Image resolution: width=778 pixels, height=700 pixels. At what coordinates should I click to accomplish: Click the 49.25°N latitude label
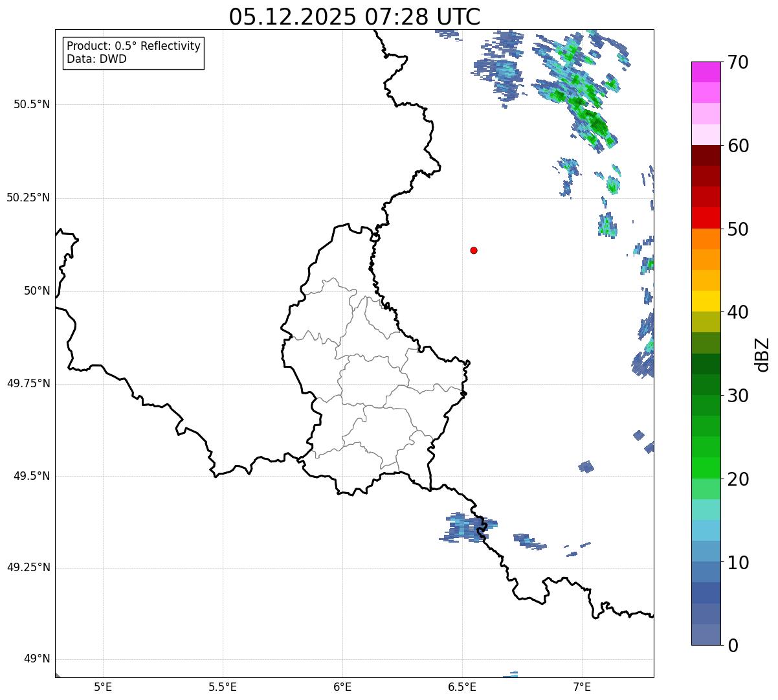point(28,568)
